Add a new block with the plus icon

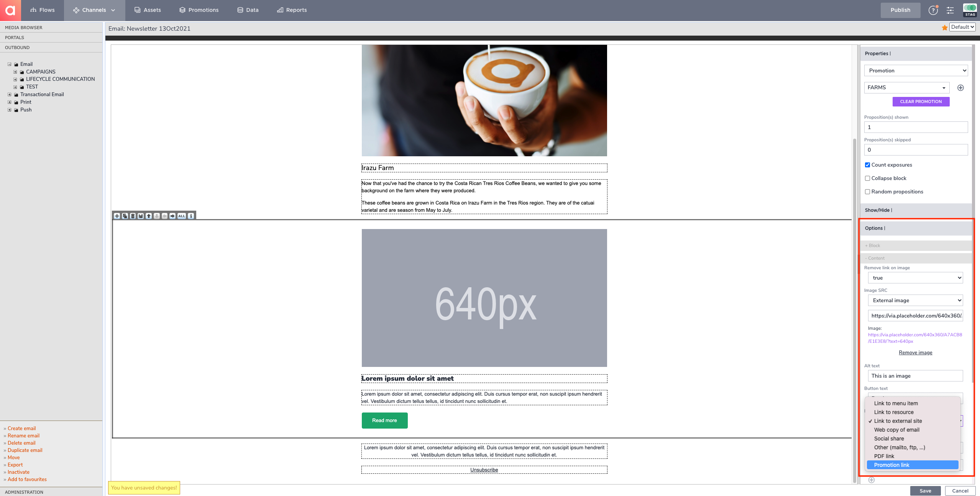pyautogui.click(x=117, y=216)
